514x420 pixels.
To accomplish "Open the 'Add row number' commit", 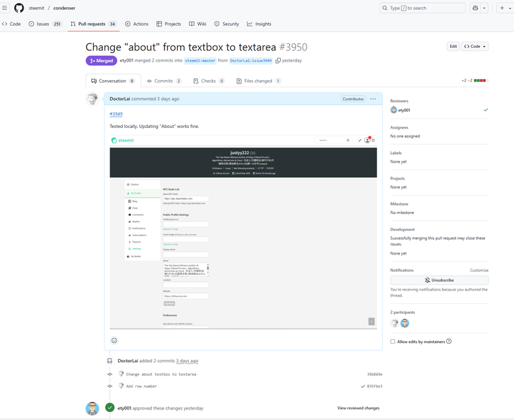I will tap(141, 387).
